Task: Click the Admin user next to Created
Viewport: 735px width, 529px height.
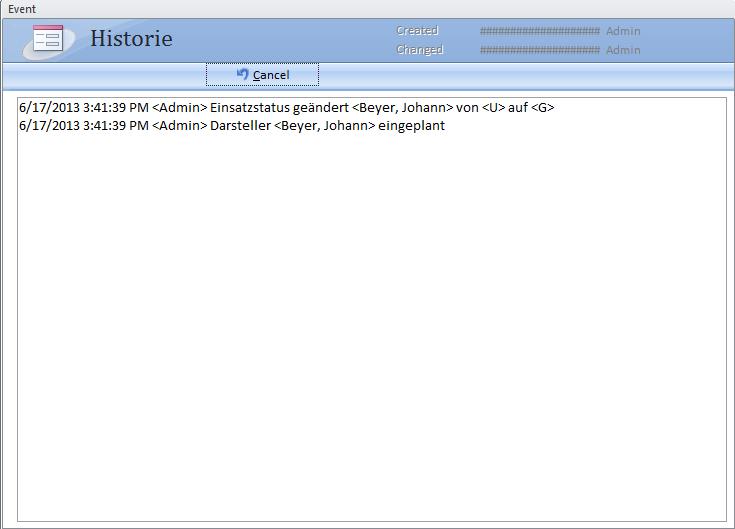Action: click(623, 31)
